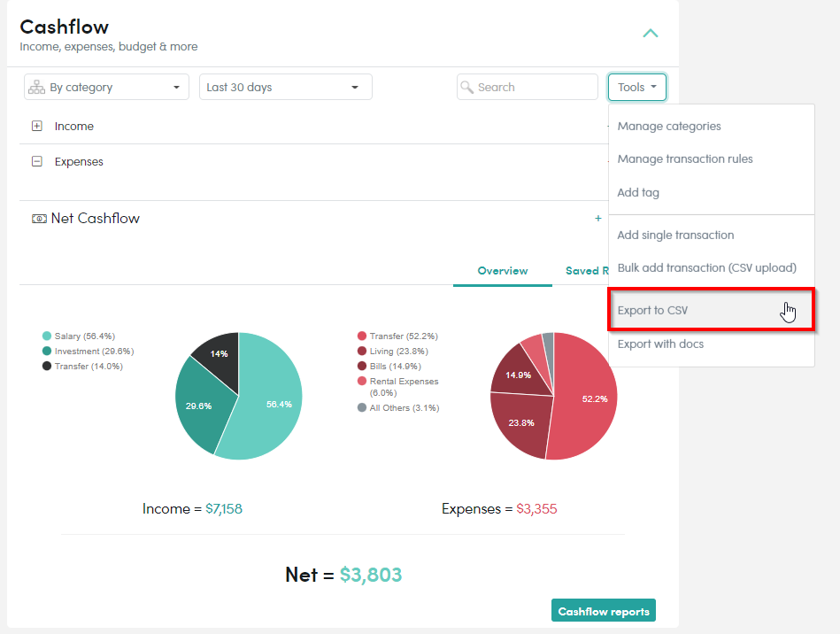Collapse the Expenses row minus icon
The width and height of the screenshot is (840, 634).
[37, 162]
